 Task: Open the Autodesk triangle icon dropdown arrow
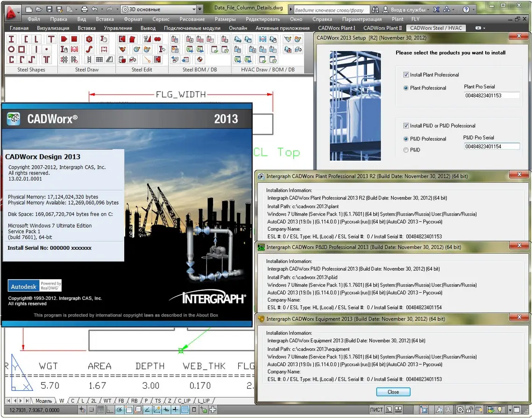454,9
